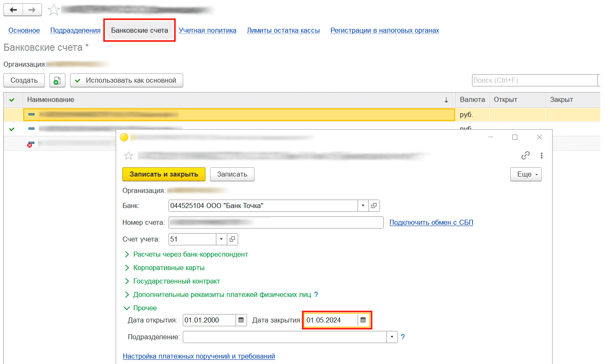Switch to the Учетная политика tab
The width and height of the screenshot is (610, 364).
pyautogui.click(x=208, y=30)
